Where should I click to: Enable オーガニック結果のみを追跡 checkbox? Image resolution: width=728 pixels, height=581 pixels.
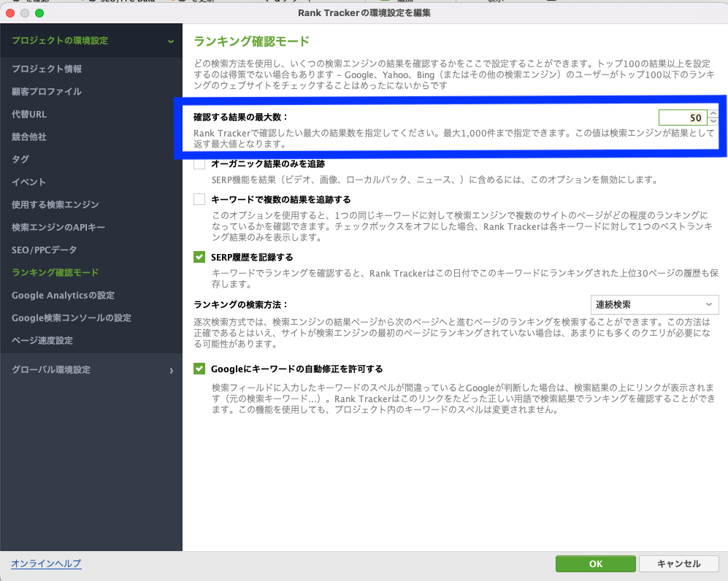199,163
